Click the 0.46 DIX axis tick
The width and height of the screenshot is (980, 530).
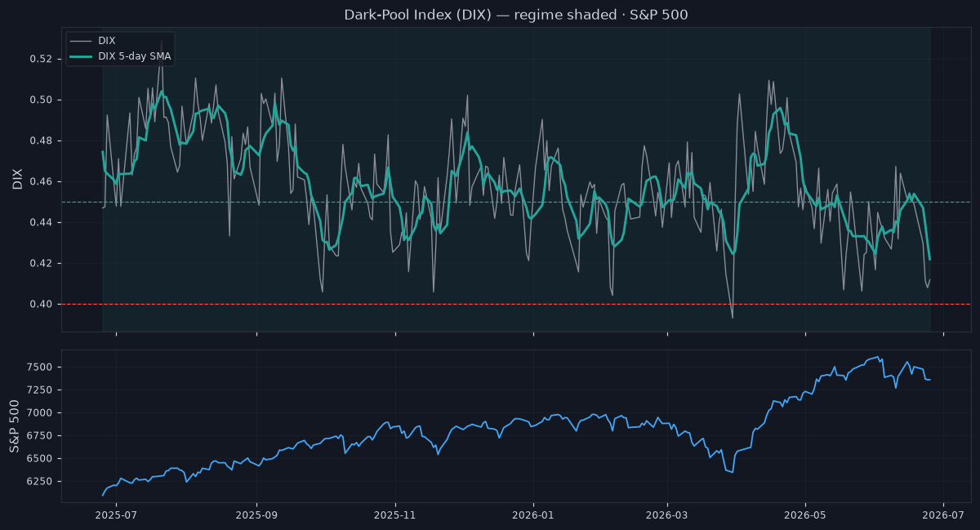pos(42,182)
